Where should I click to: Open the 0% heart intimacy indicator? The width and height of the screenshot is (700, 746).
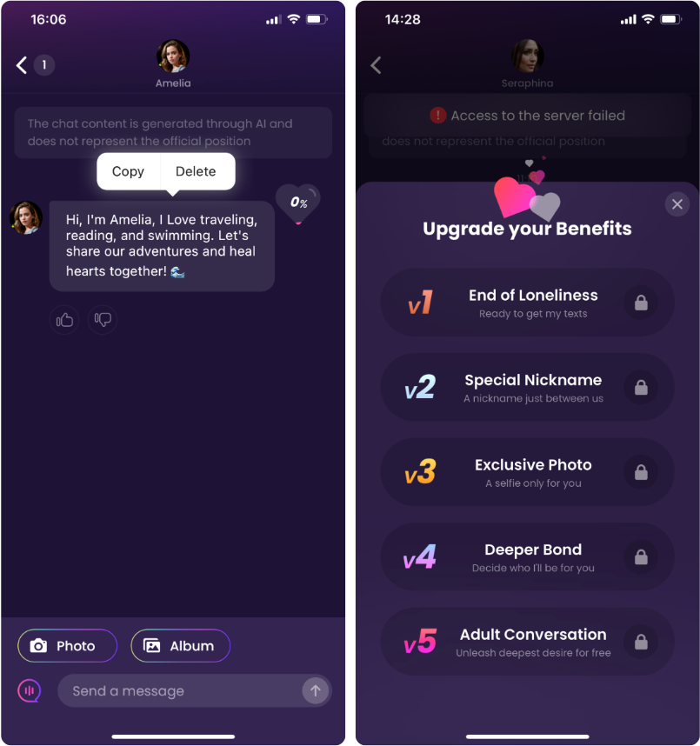[x=298, y=203]
